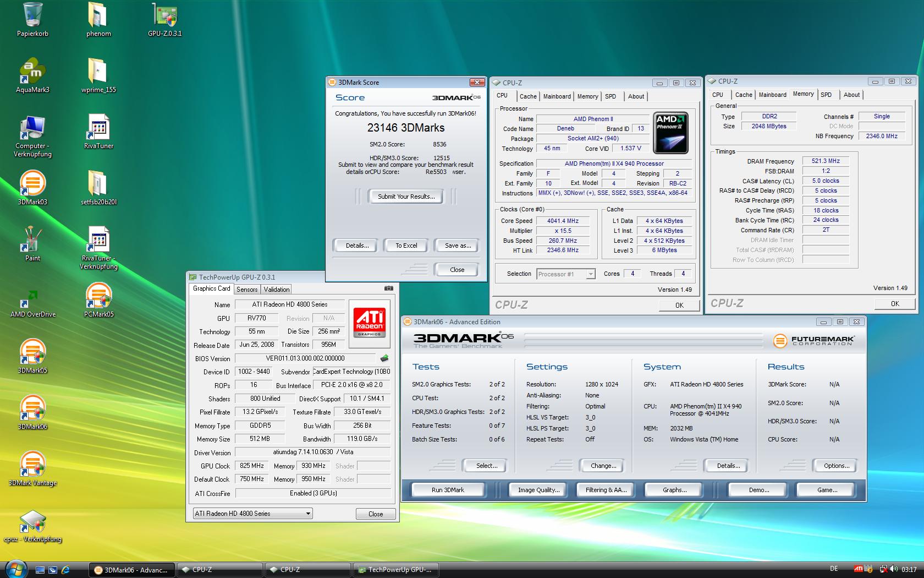Click Driver Version field in GPU-Z
The width and height of the screenshot is (924, 578).
(312, 452)
